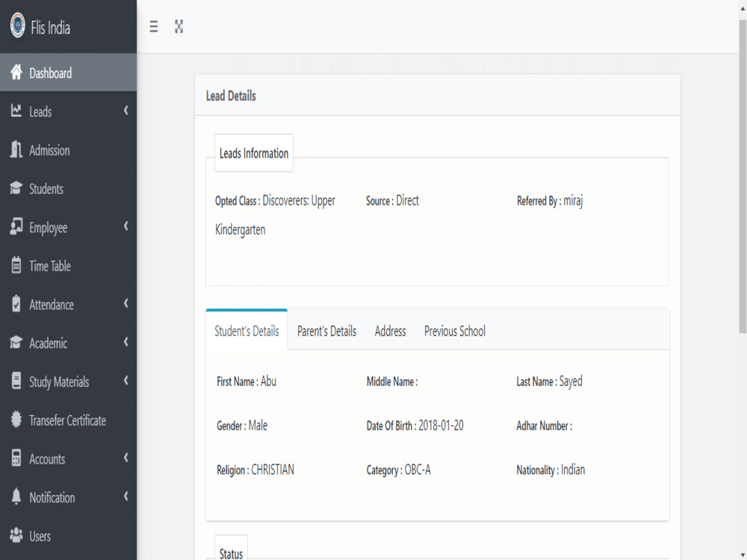Open the Dashboard menu item
Viewport: 747px width, 560px height.
click(x=68, y=72)
